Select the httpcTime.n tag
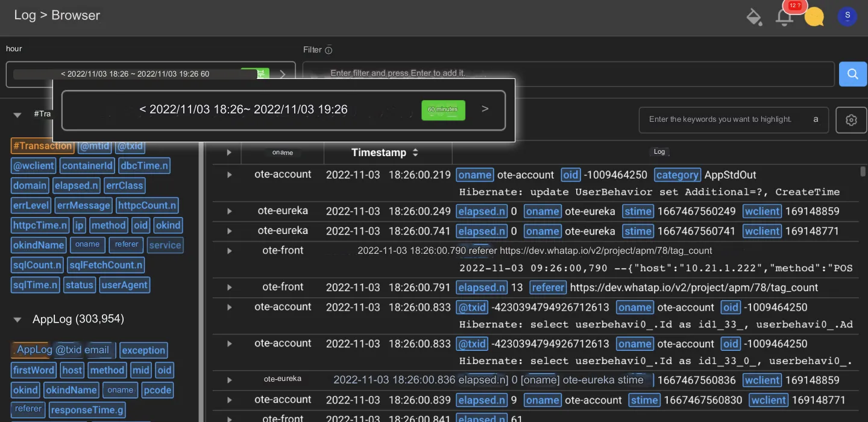868x422 pixels. click(x=40, y=225)
